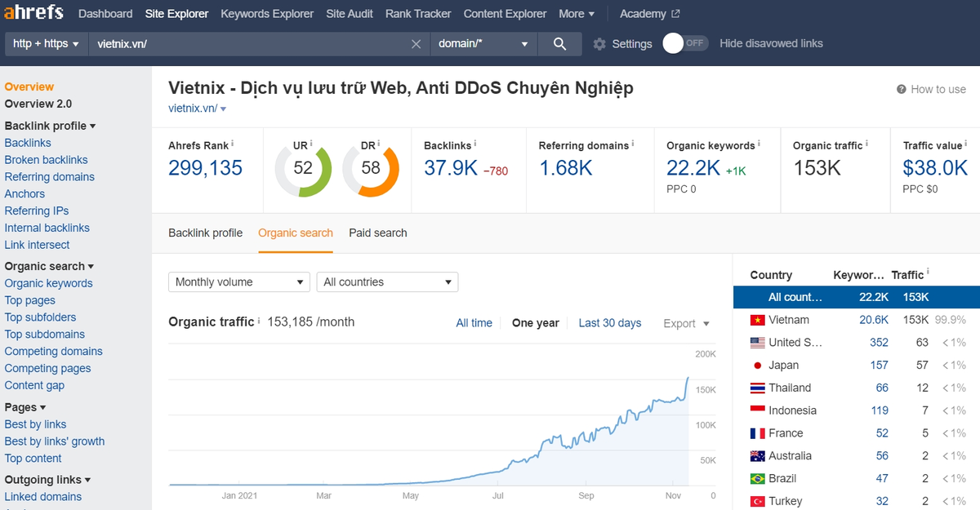This screenshot has width=980, height=510.
Task: Click the United States flag icon
Action: pos(757,343)
